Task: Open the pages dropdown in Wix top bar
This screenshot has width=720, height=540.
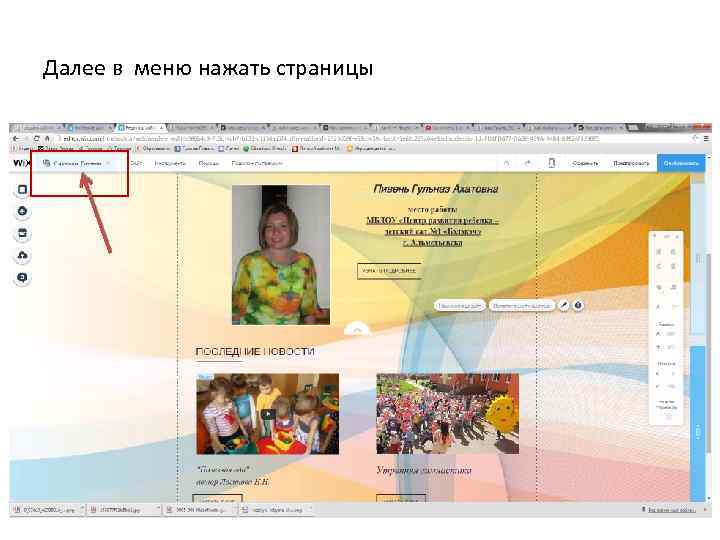Action: coord(77,163)
